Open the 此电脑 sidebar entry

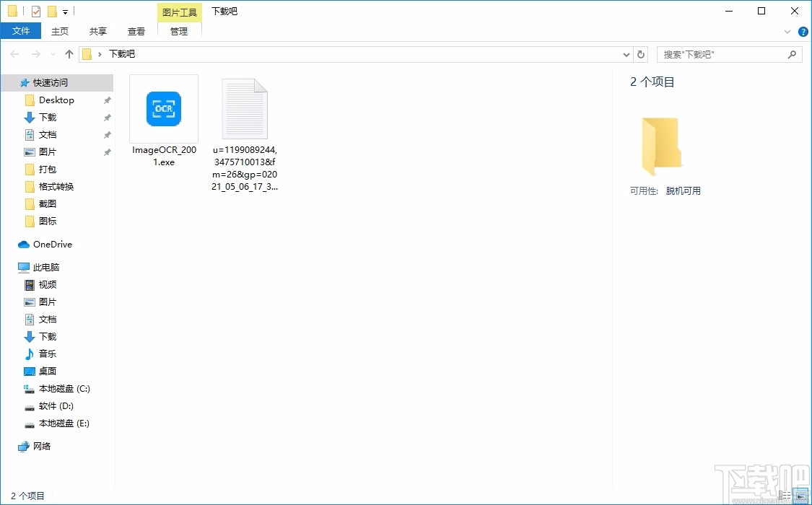pos(42,267)
